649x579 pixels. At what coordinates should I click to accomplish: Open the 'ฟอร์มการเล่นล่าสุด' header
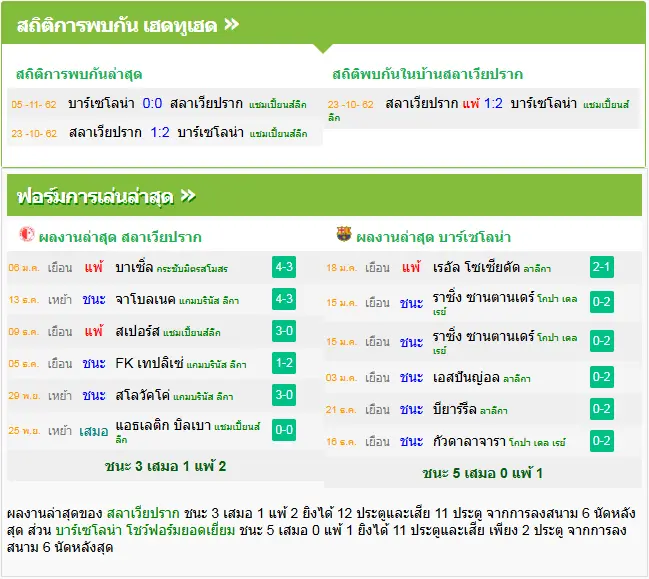(x=324, y=195)
